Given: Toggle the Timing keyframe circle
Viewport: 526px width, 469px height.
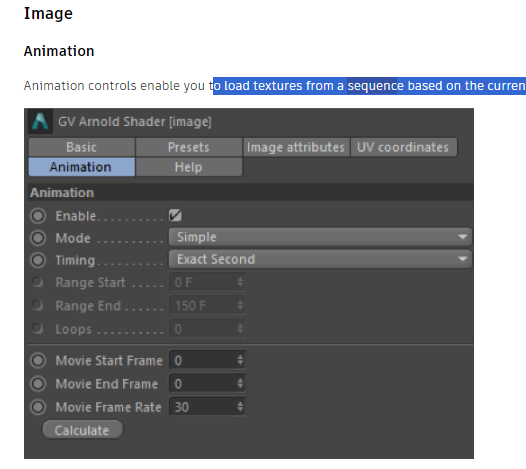Looking at the screenshot, I should pyautogui.click(x=38, y=260).
